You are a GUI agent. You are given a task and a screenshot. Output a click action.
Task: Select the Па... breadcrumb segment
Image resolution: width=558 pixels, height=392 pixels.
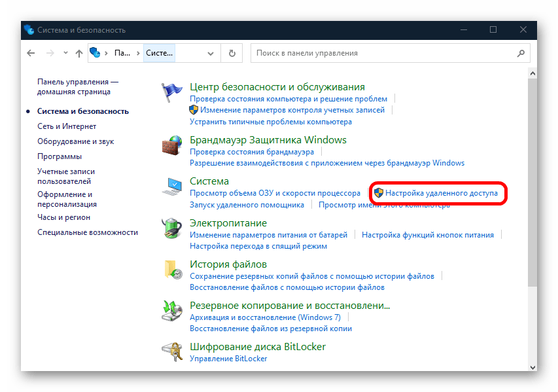click(x=122, y=53)
